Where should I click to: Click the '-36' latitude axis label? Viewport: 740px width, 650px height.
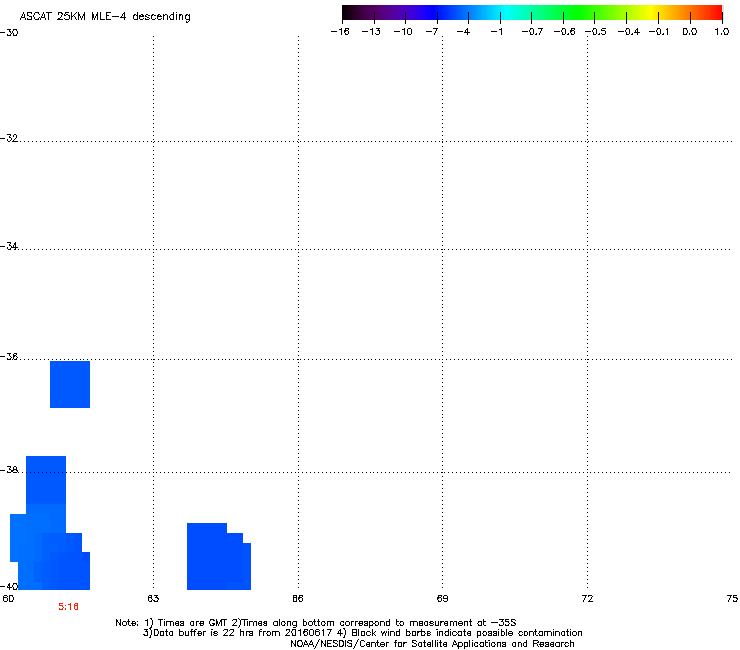click(x=9, y=357)
